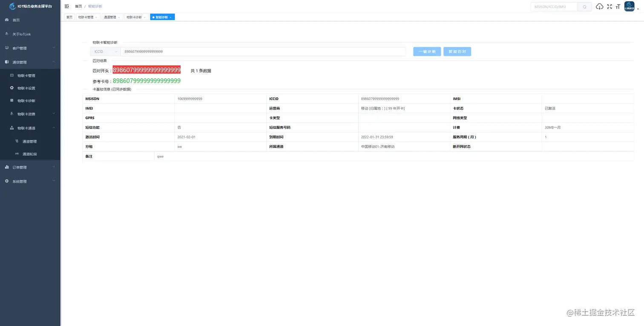Image resolution: width=644 pixels, height=326 pixels.
Task: Open the cloud download icon
Action: pos(600,6)
